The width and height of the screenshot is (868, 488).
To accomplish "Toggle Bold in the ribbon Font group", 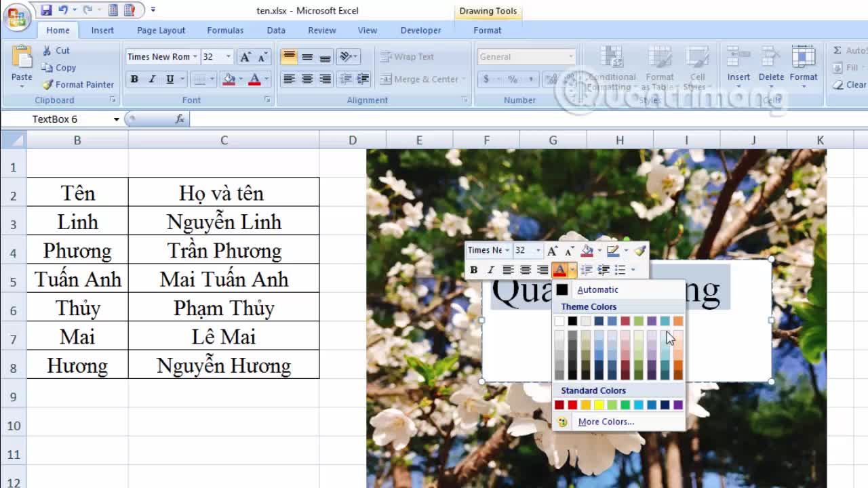I will [x=134, y=79].
